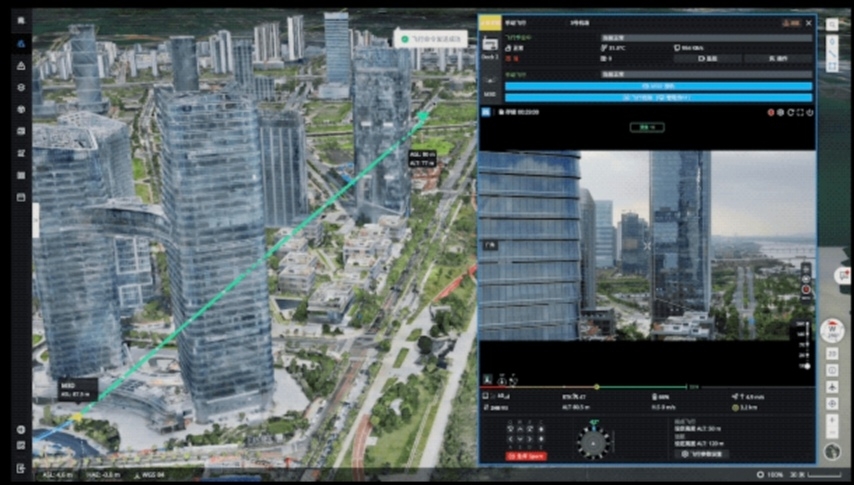The height and width of the screenshot is (485, 854).
Task: Open the triangle alert icon in left sidebar
Action: pos(21,65)
